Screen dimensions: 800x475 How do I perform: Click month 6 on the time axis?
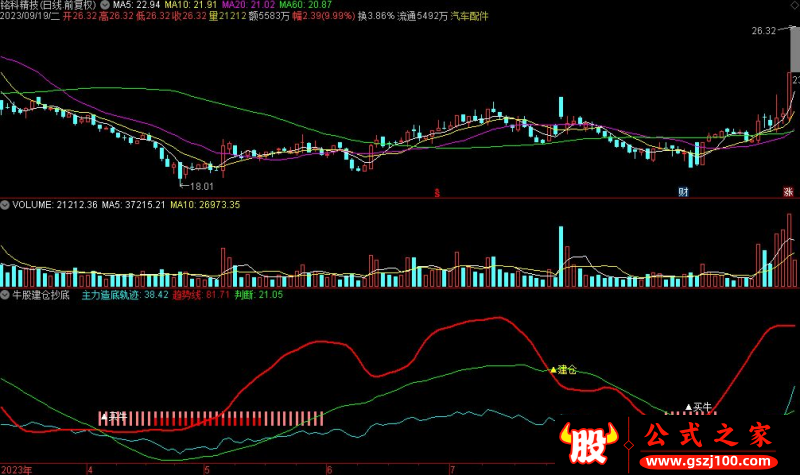[330, 470]
